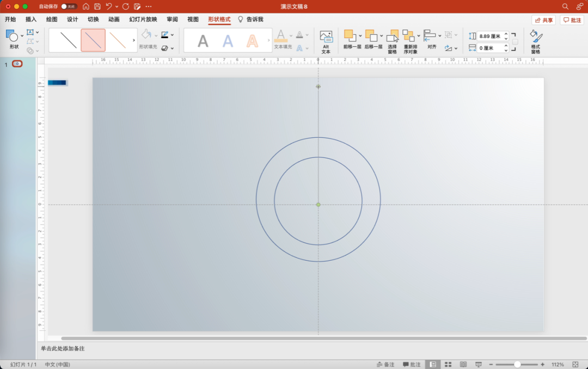Click the search magnifier in title bar
Image resolution: width=588 pixels, height=369 pixels.
point(565,7)
